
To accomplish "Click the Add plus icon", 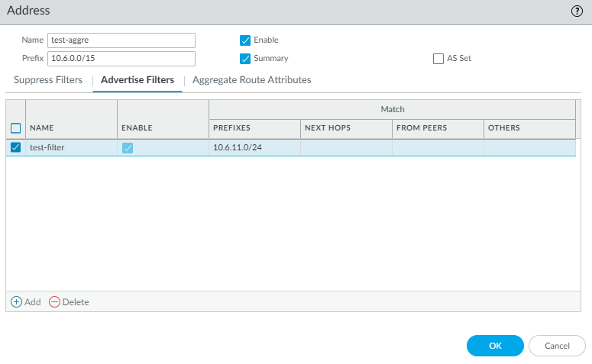I will (x=16, y=301).
